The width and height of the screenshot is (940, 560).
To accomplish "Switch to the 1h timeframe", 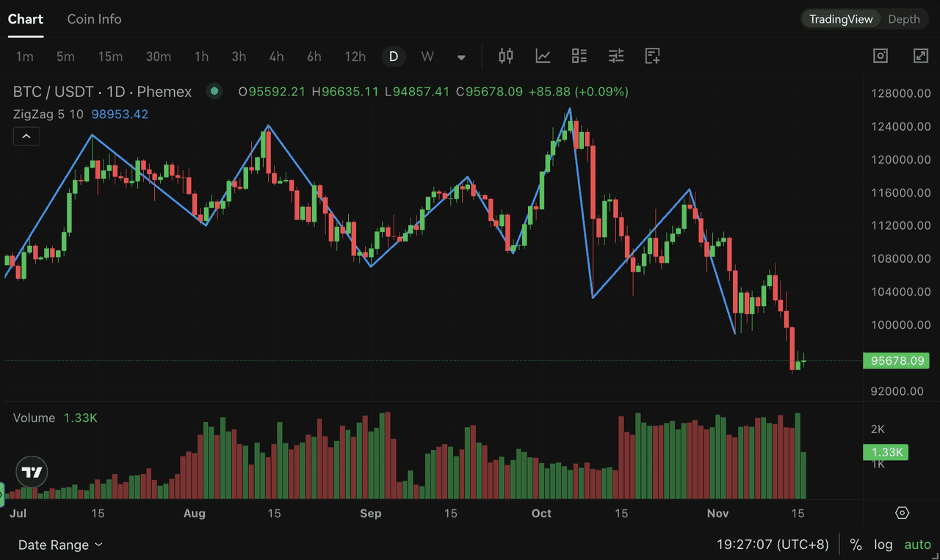I will pyautogui.click(x=201, y=56).
